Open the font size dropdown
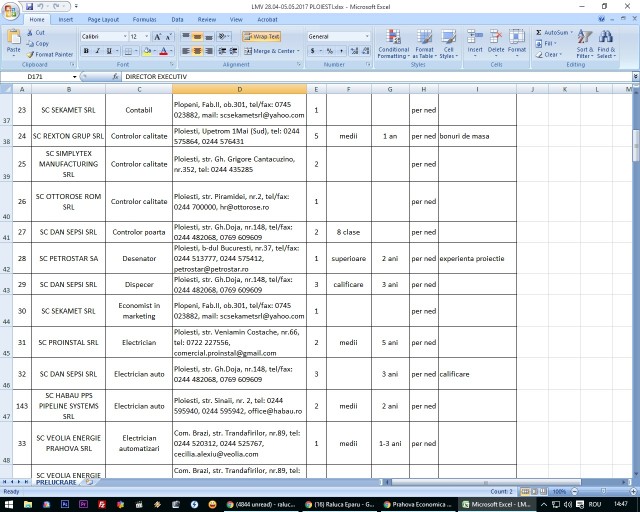Viewport: 640px width, 512px height. (x=147, y=37)
